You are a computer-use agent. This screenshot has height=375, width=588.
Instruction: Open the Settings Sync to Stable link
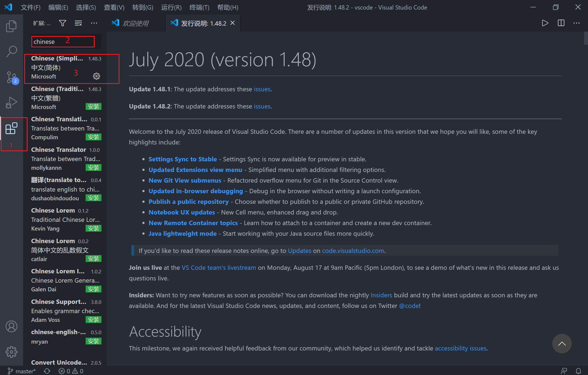[x=182, y=159]
